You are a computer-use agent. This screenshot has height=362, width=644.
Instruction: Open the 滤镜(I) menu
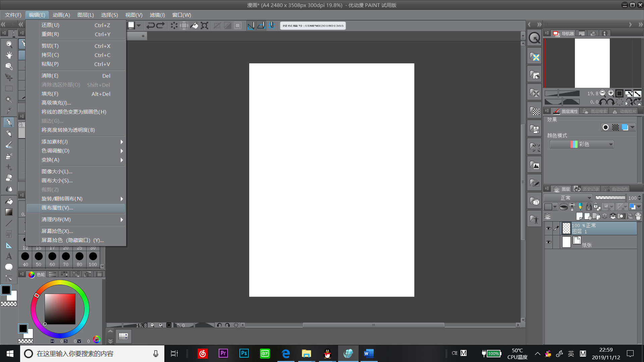coord(157,15)
